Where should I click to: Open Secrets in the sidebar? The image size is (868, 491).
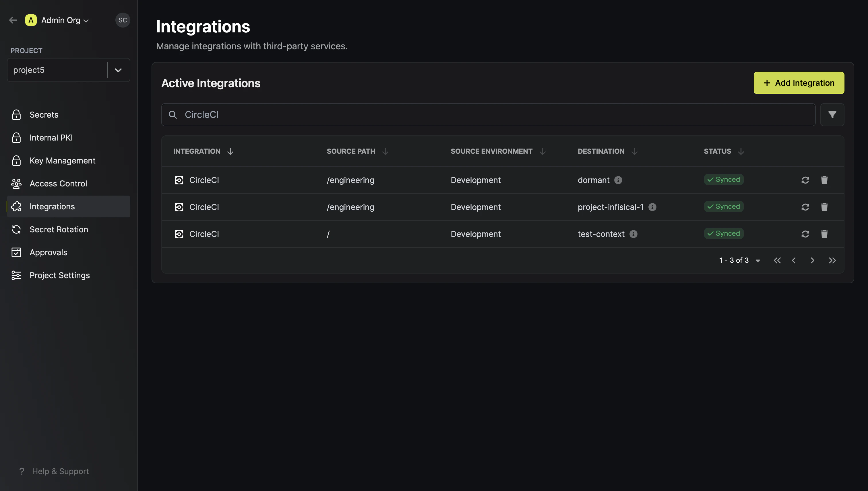tap(69, 115)
